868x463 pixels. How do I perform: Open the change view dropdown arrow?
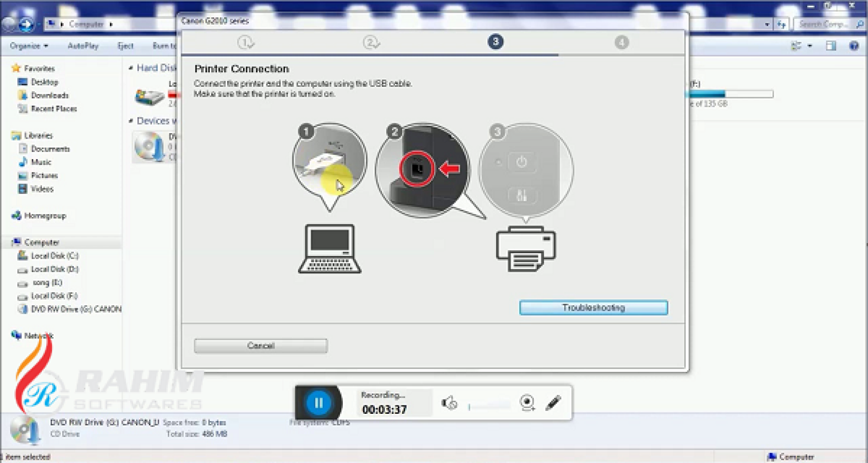tap(810, 46)
